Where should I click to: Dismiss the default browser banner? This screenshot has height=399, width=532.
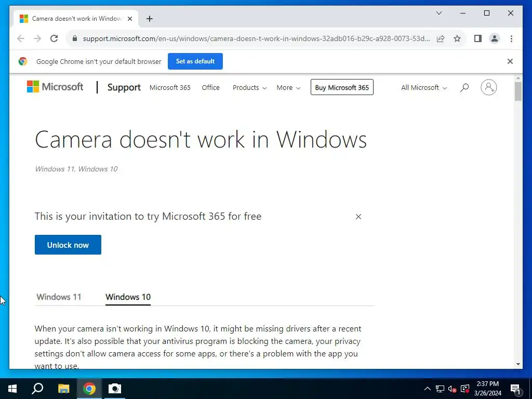click(510, 61)
